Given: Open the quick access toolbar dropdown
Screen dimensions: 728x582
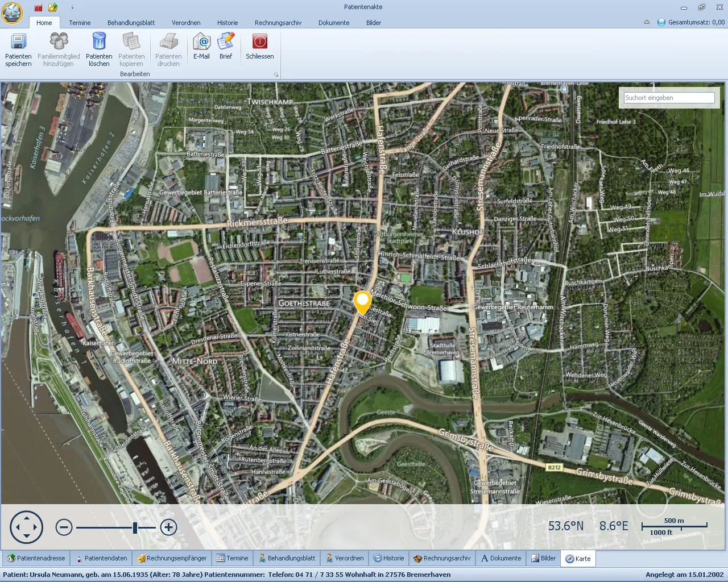Looking at the screenshot, I should click(72, 7).
